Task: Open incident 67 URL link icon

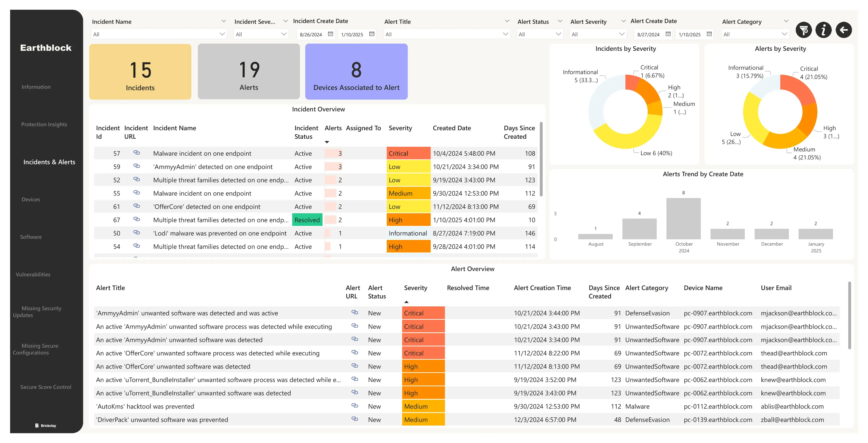Action: point(136,219)
